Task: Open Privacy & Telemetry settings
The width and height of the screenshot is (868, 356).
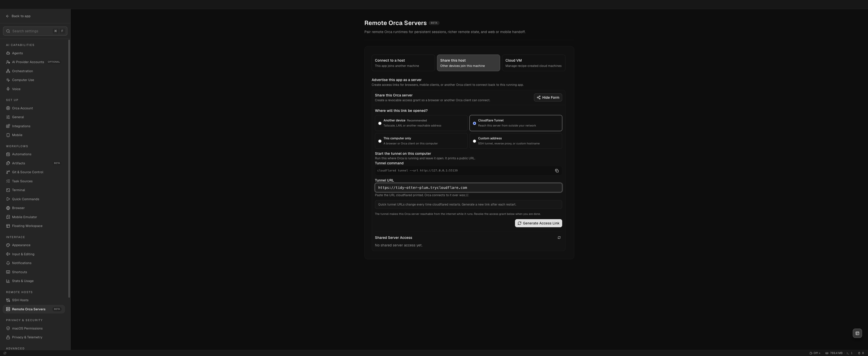Action: coord(34,337)
